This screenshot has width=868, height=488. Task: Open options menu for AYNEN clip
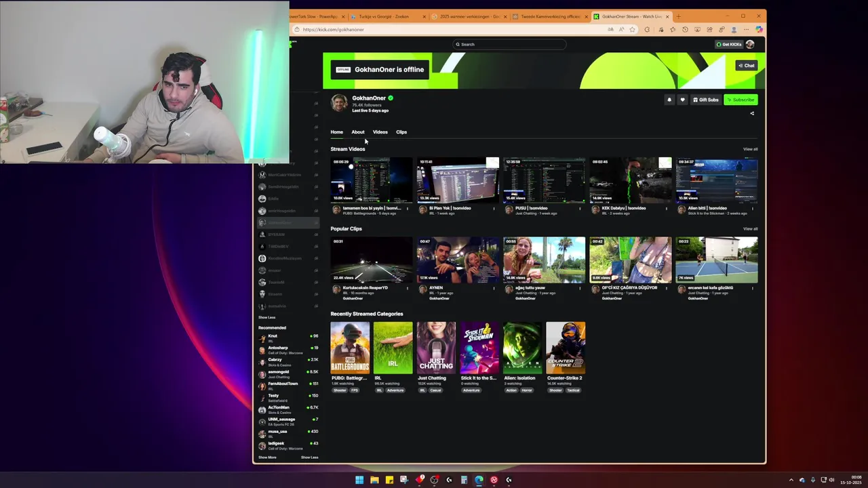tap(494, 287)
